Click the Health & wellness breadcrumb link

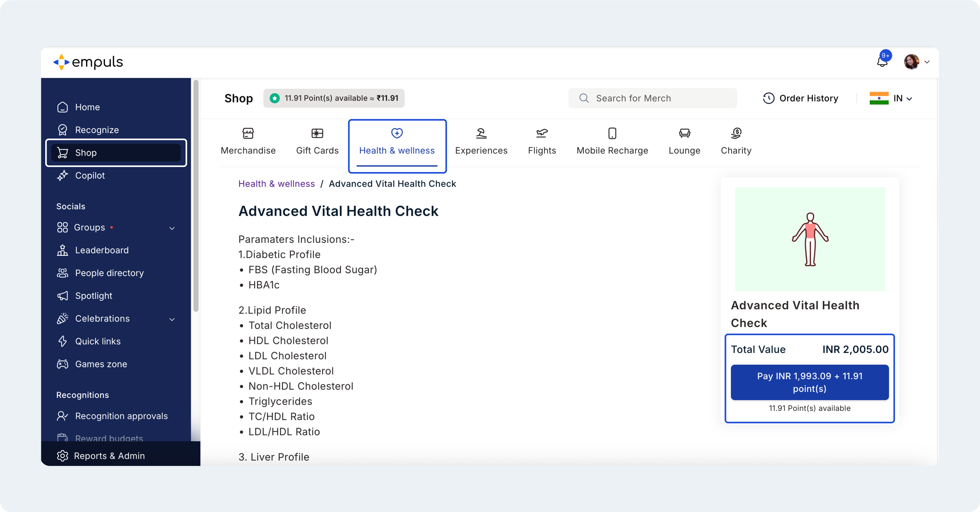click(277, 184)
